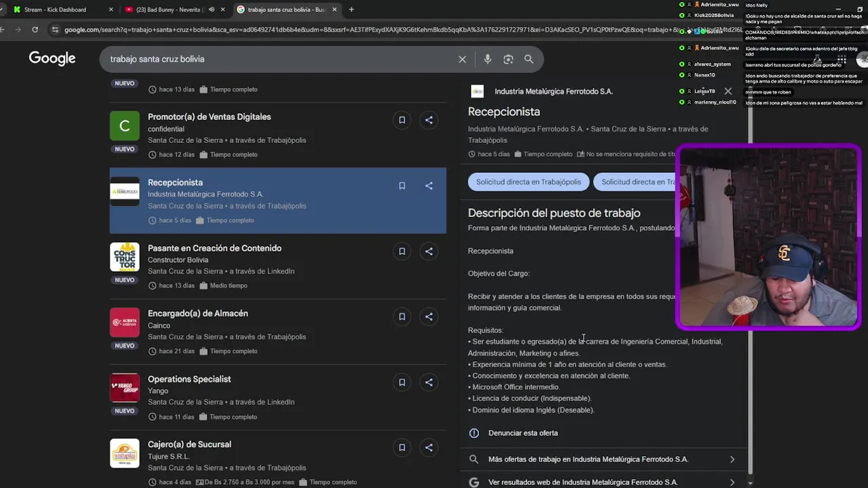The width and height of the screenshot is (868, 488).
Task: Bookmark the Encargado(a) de Almacén job
Action: click(x=402, y=317)
